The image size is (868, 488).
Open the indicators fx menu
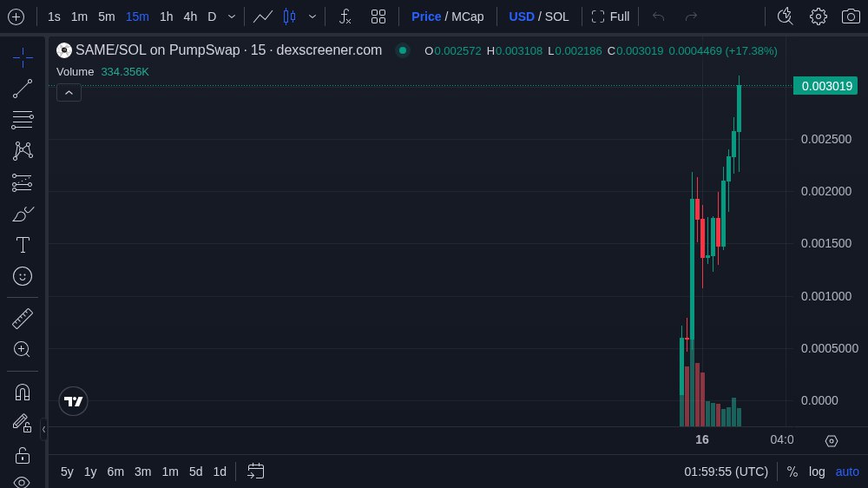345,16
